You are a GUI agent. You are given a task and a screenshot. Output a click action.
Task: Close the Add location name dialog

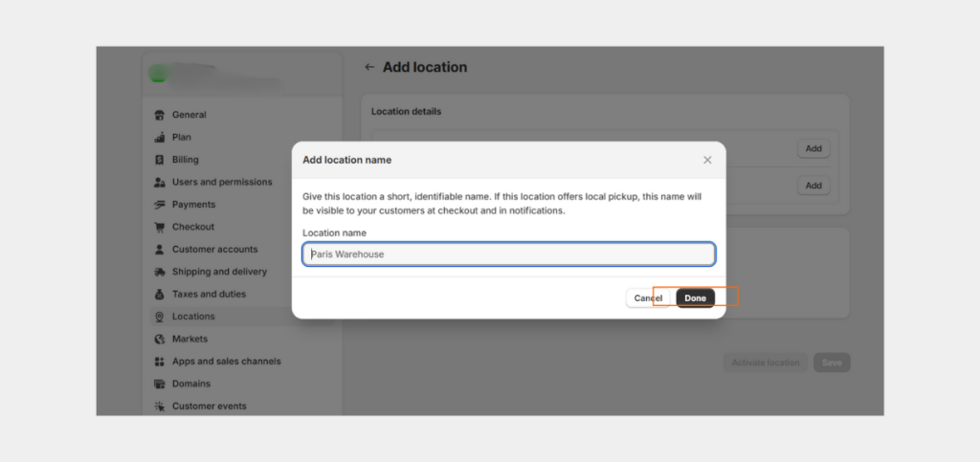point(707,160)
